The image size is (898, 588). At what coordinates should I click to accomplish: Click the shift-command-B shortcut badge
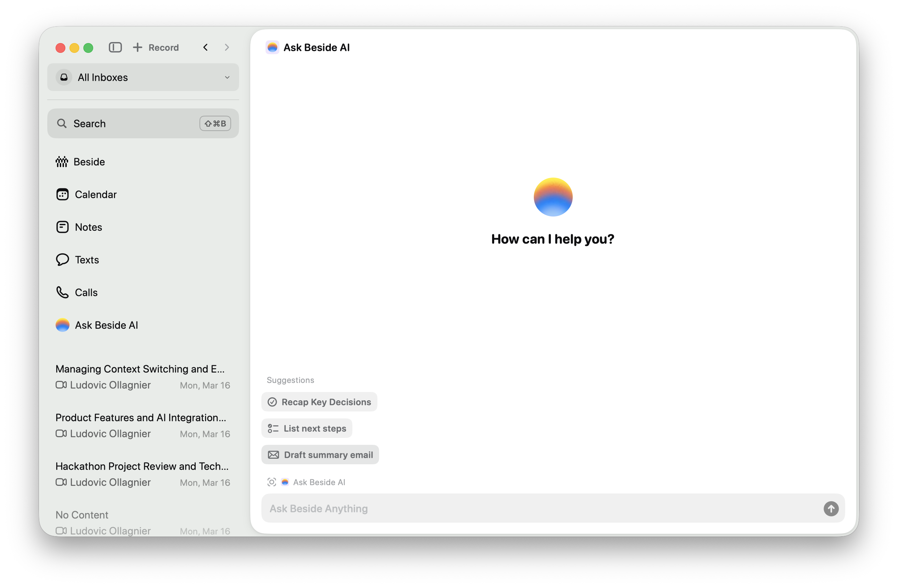coord(215,123)
